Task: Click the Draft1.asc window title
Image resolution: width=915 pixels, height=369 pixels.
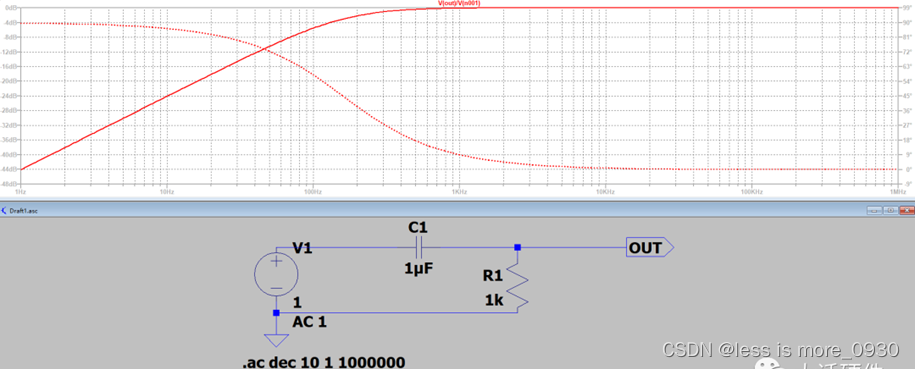Action: pyautogui.click(x=22, y=210)
